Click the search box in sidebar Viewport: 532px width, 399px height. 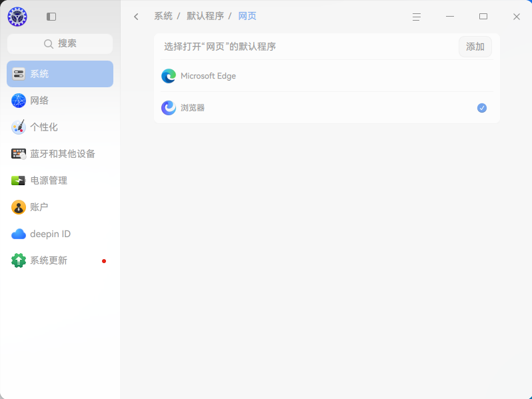[x=60, y=44]
